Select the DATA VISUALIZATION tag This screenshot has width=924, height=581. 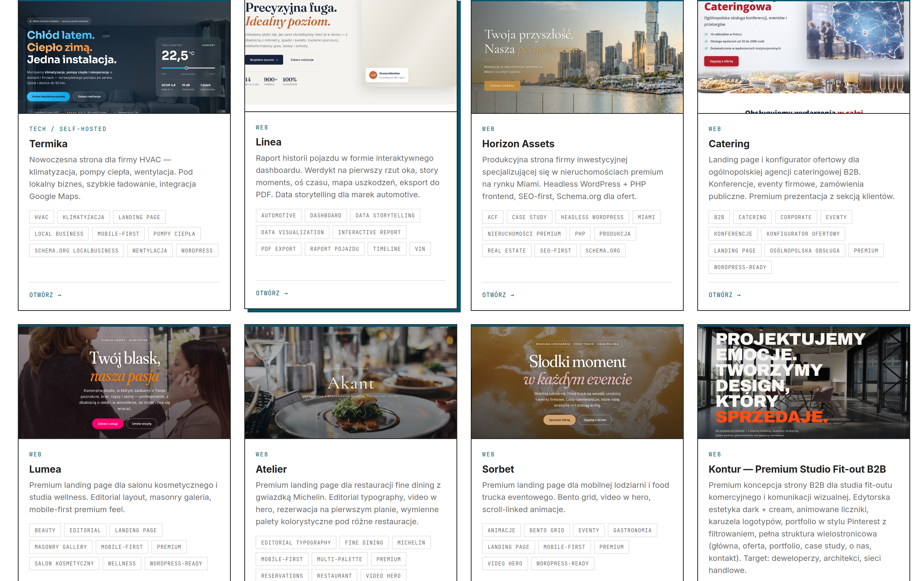[x=293, y=232]
